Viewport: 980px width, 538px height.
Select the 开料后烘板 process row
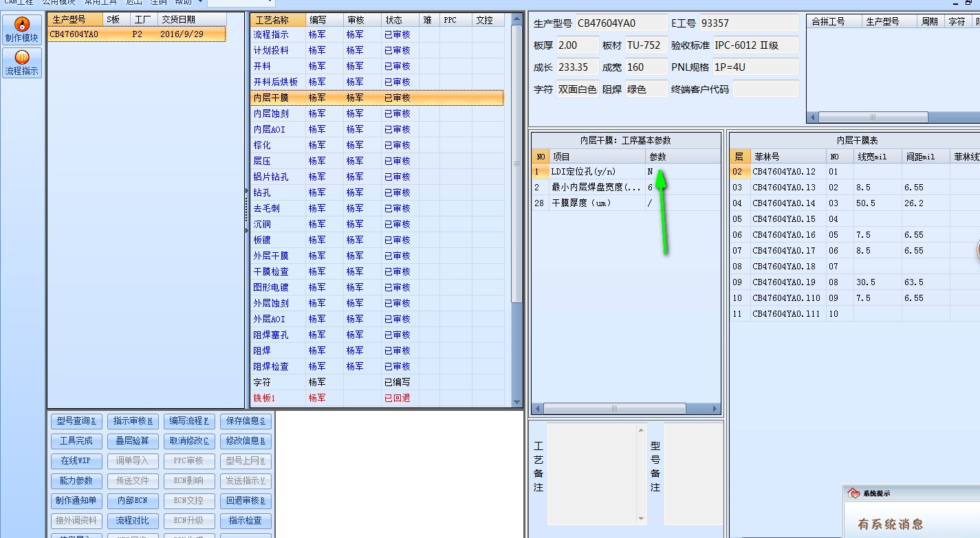tap(377, 82)
